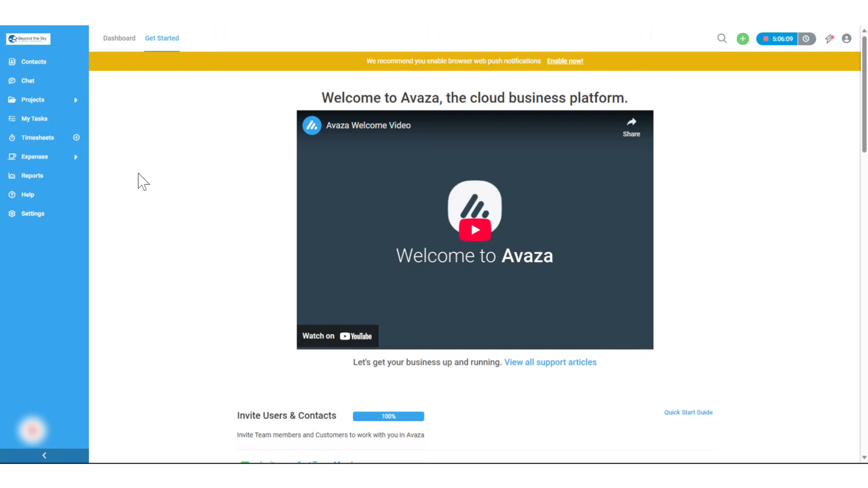Click the Avaza Welcome Video title

coord(368,126)
